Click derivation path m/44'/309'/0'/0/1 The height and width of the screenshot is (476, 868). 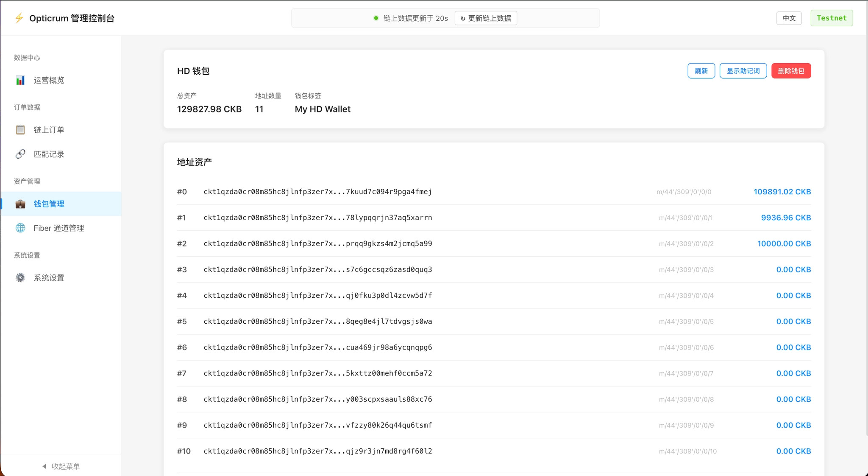coord(686,218)
